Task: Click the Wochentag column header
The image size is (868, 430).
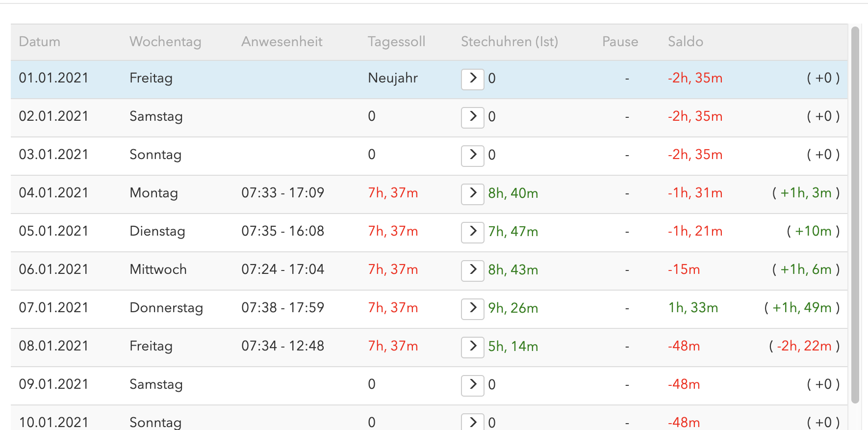Action: pyautogui.click(x=165, y=42)
